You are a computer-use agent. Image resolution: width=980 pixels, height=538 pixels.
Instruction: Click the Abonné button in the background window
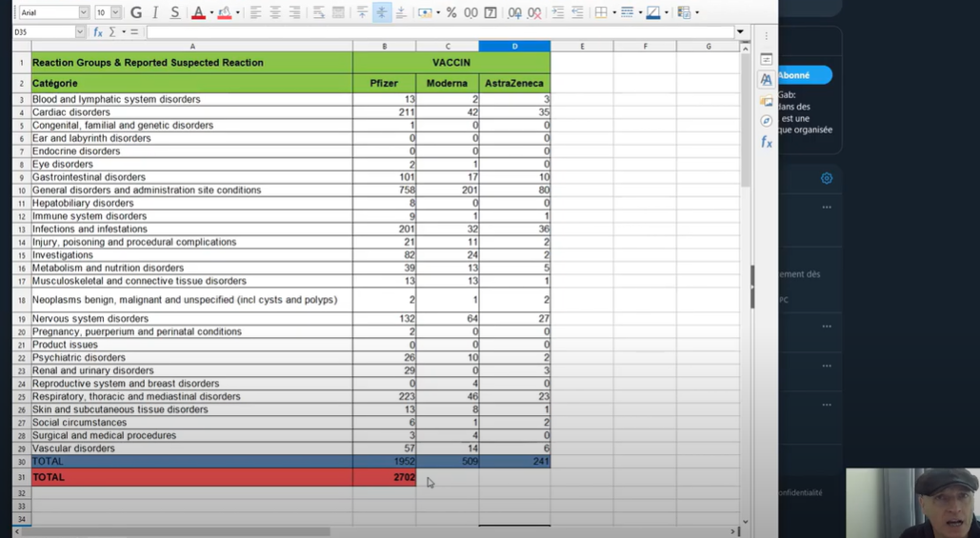(x=805, y=75)
